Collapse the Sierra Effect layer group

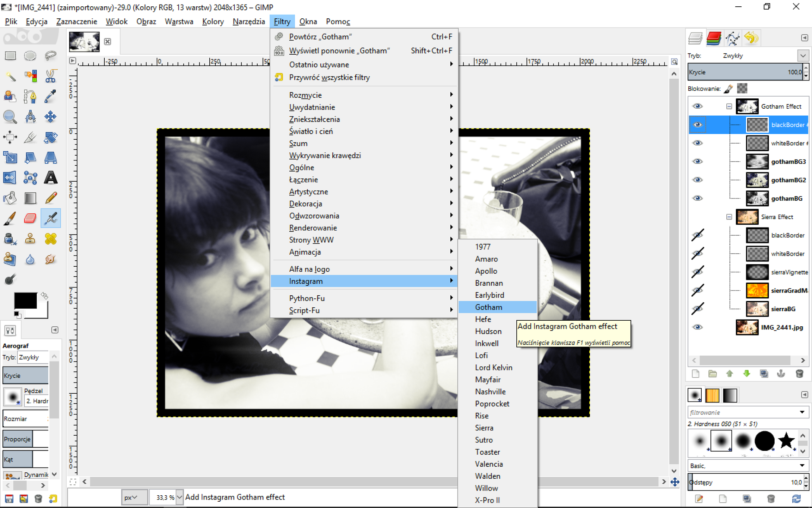pyautogui.click(x=729, y=217)
